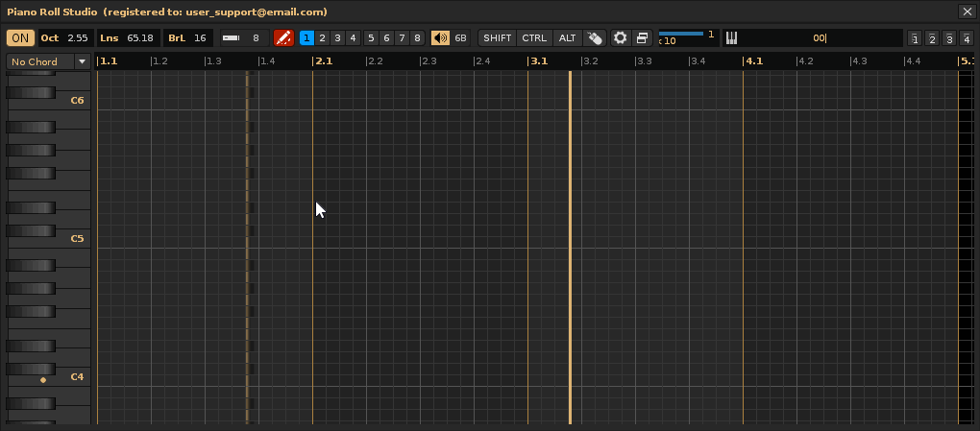Toggle the SHIFT modifier key
This screenshot has width=980, height=431.
[497, 38]
